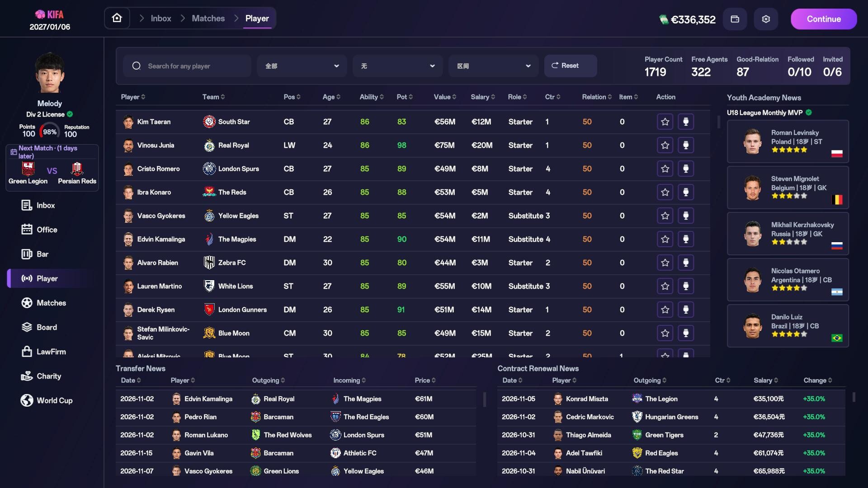The image size is (868, 488).
Task: Click the KIFA logo
Action: point(50,14)
